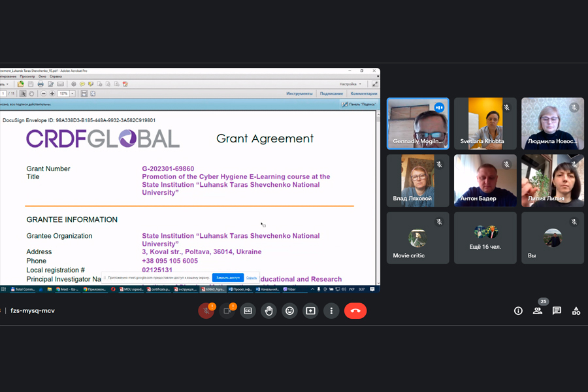The width and height of the screenshot is (588, 392).
Task: Click the email envelope icon in Acrobat
Action: (x=60, y=84)
